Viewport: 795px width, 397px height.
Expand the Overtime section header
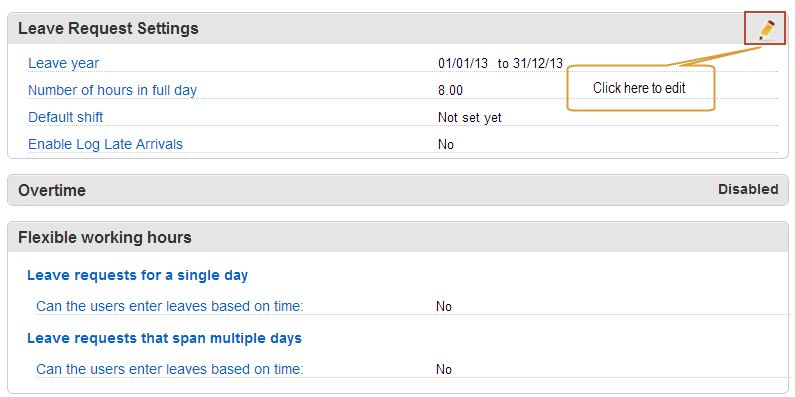[x=52, y=191]
